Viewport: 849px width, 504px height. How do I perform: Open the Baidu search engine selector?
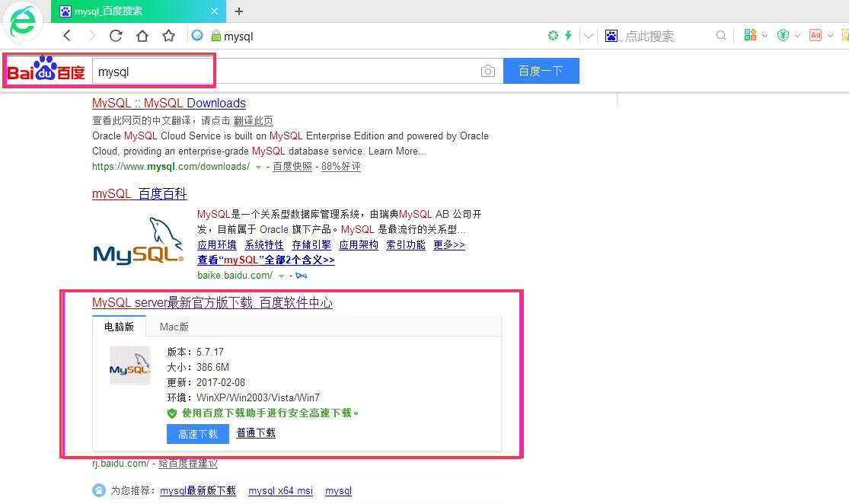pos(612,36)
